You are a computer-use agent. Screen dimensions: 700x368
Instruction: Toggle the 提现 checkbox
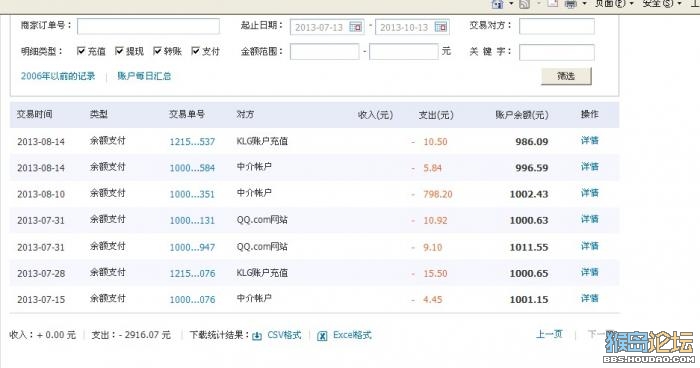(x=119, y=51)
